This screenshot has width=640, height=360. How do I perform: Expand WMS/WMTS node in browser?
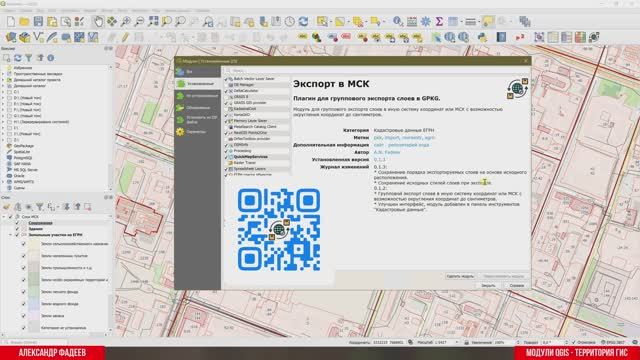coord(3,182)
